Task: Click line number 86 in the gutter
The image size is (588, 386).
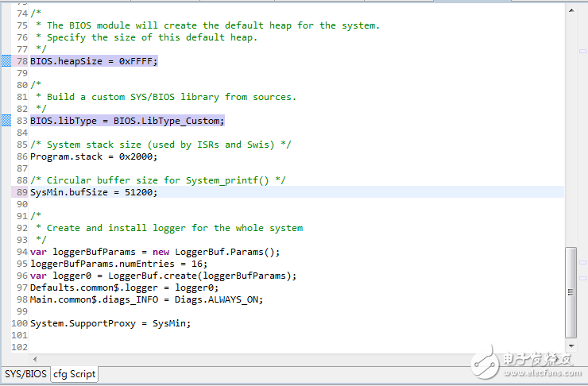Action: click(22, 156)
